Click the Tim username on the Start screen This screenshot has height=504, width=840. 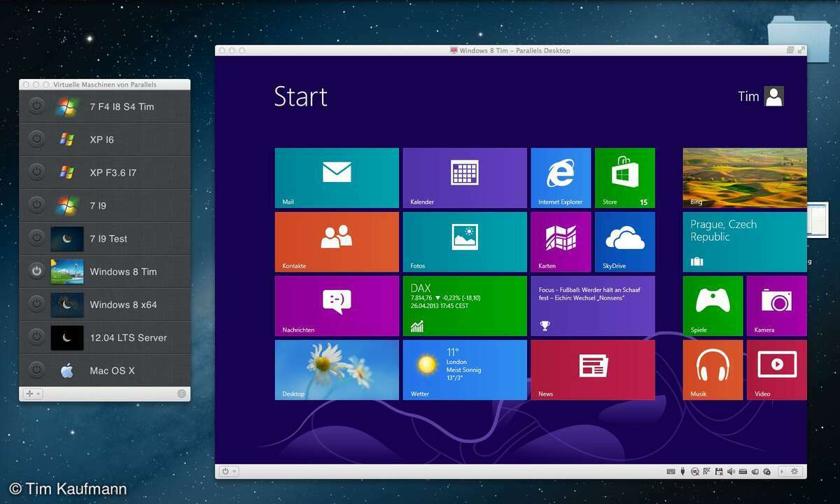[748, 97]
